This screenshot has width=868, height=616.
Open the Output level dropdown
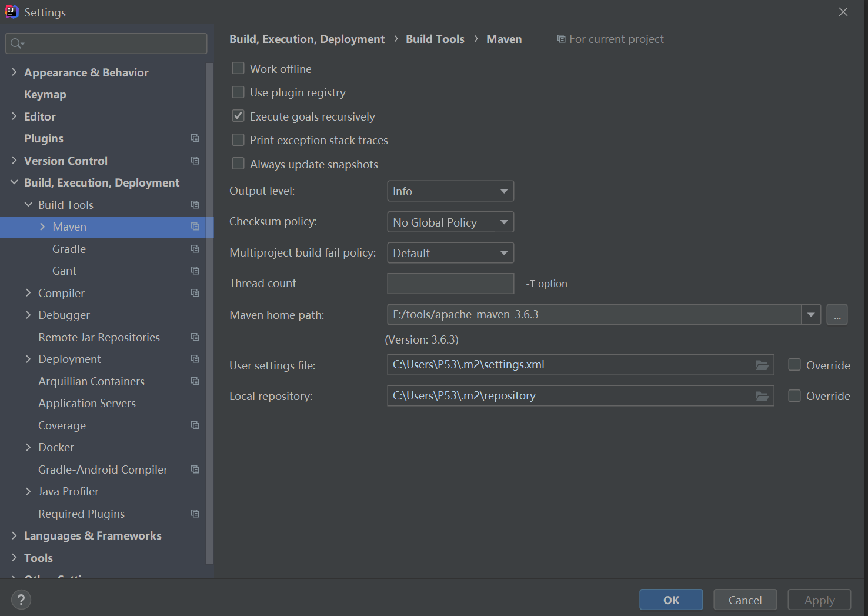pos(450,191)
